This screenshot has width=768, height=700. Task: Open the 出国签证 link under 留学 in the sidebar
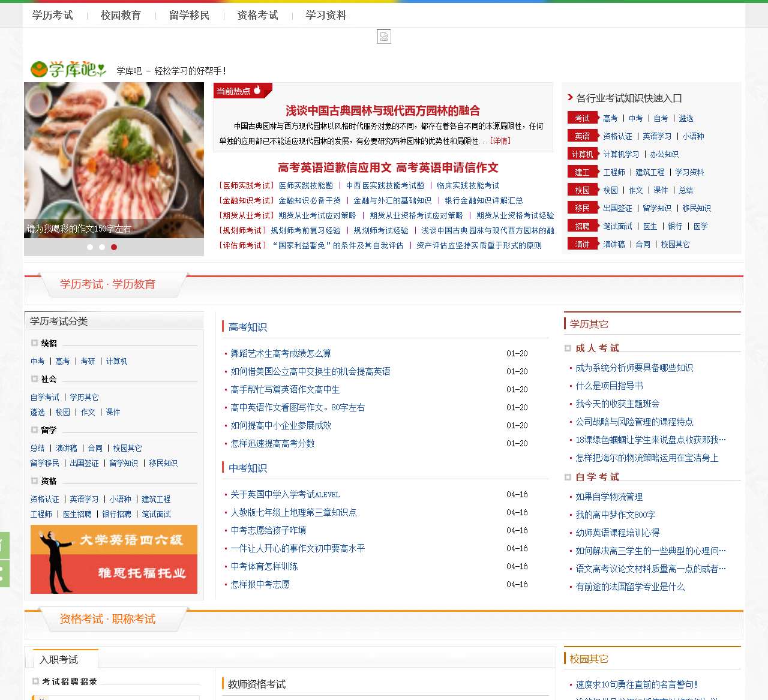(84, 463)
